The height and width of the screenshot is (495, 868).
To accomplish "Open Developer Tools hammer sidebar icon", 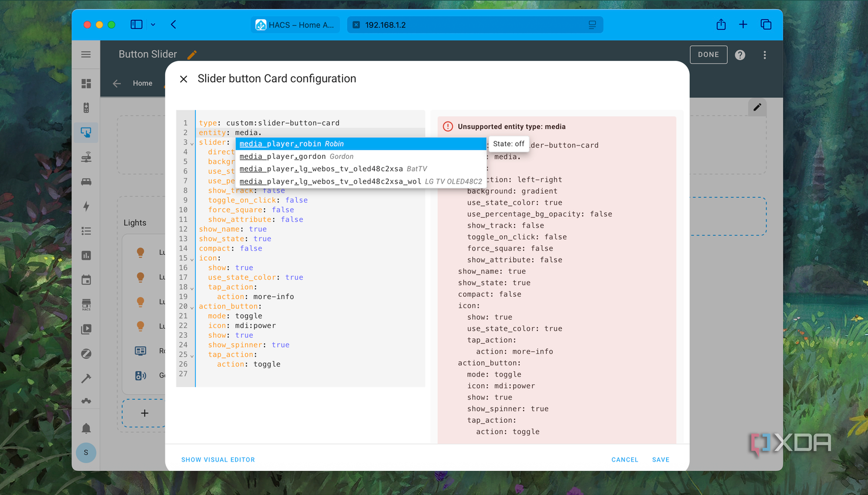I will [x=86, y=378].
